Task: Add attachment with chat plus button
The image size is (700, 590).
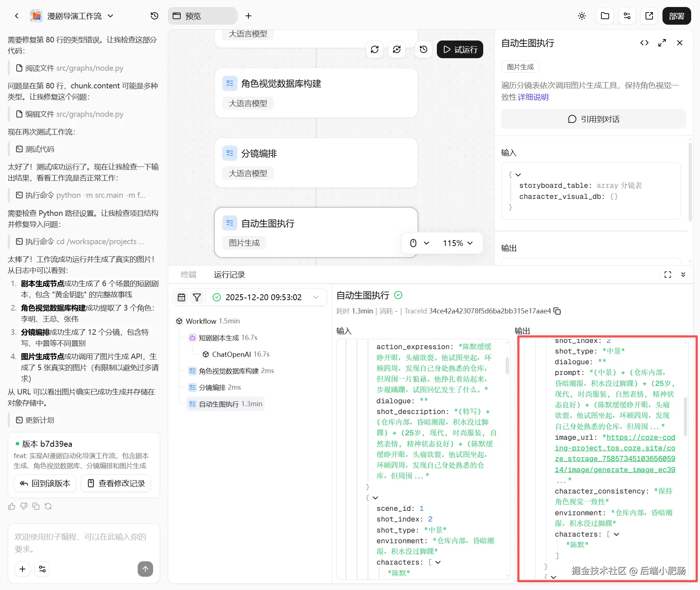Action: click(x=22, y=569)
